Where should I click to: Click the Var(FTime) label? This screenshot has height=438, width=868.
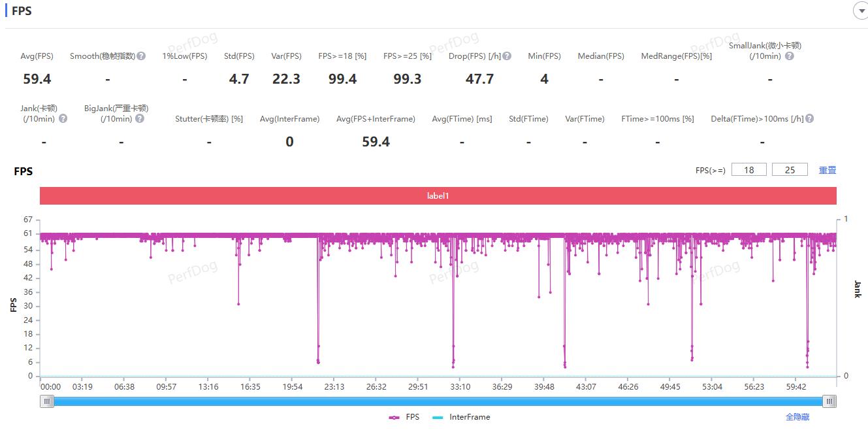point(585,119)
